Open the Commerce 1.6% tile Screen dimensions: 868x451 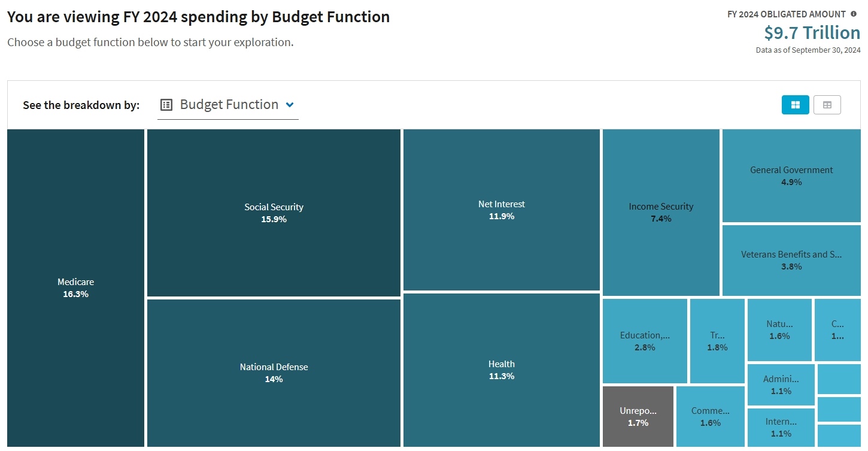pos(710,416)
